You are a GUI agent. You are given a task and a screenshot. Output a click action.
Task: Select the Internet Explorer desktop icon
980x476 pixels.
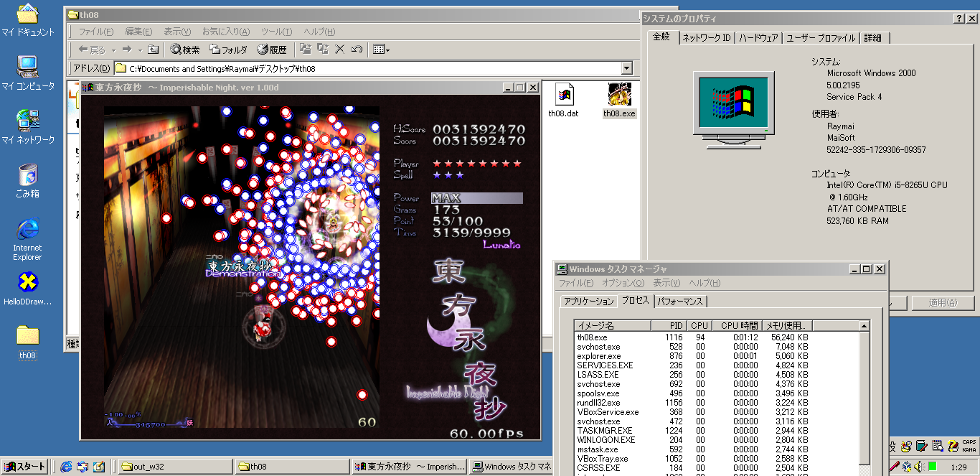coord(27,239)
